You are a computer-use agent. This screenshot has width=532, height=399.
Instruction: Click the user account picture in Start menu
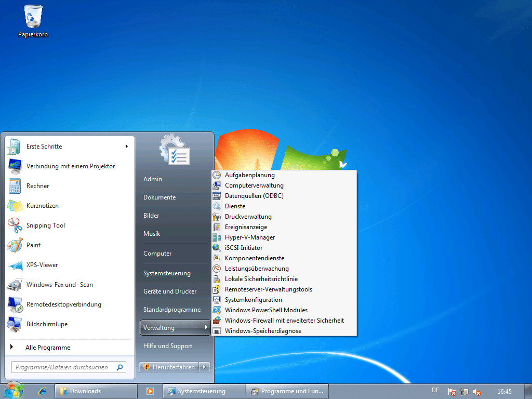tap(175, 150)
